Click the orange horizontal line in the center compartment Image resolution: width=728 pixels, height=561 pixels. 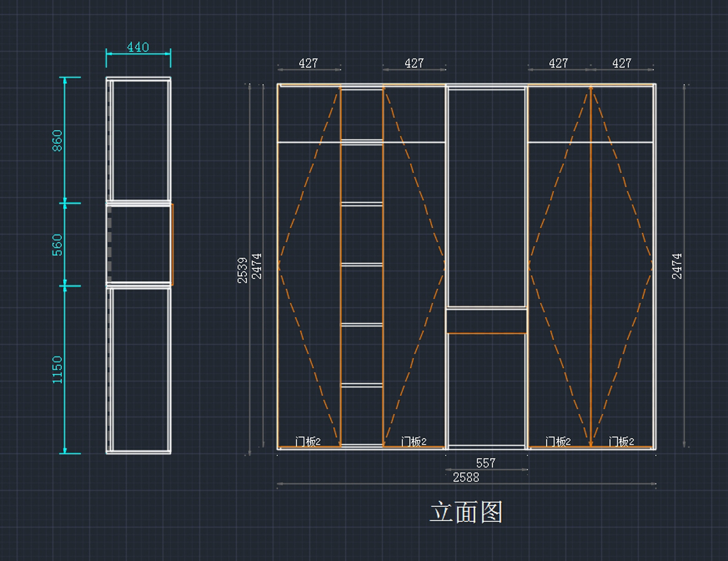point(486,333)
